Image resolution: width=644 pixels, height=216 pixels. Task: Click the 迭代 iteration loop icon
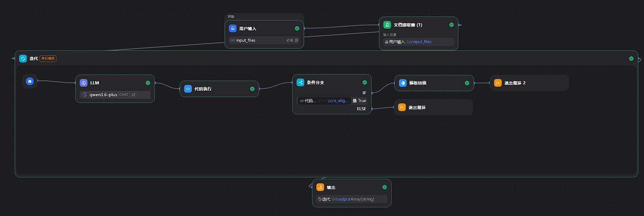click(x=23, y=58)
